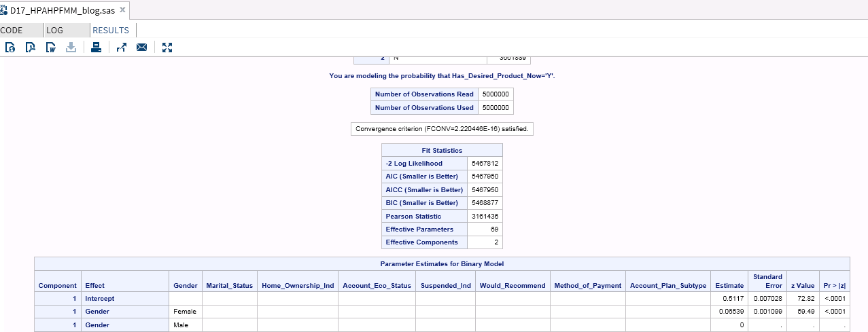Click the 'Marital_Status' column header
The height and width of the screenshot is (332, 868).
229,285
